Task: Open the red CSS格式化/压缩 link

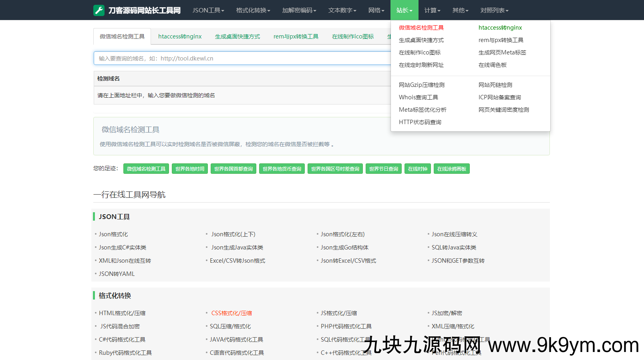Action: coord(231,313)
